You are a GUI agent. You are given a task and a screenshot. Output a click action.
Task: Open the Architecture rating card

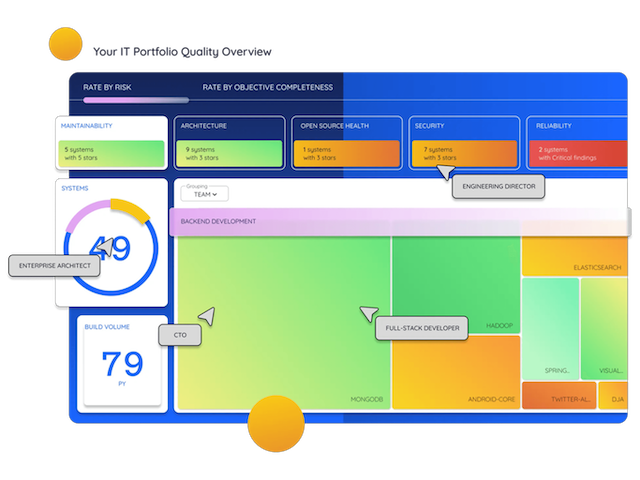(229, 143)
